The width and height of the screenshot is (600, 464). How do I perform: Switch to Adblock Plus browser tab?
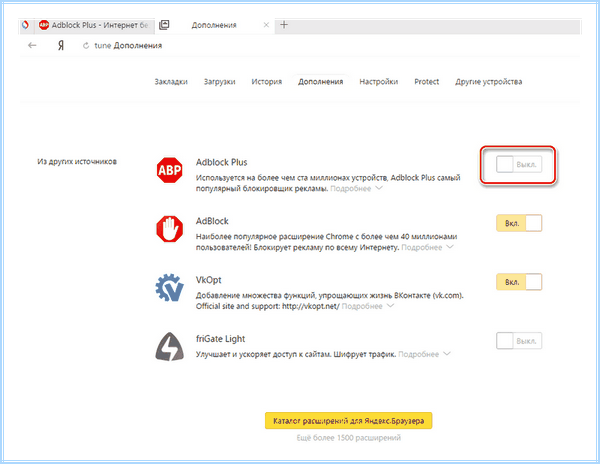point(96,25)
